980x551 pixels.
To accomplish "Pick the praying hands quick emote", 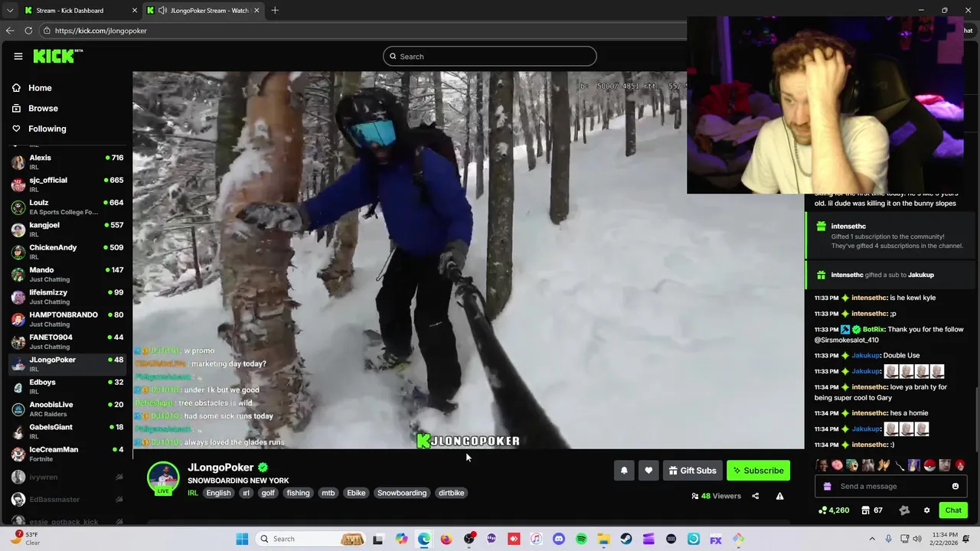I will 883,465.
